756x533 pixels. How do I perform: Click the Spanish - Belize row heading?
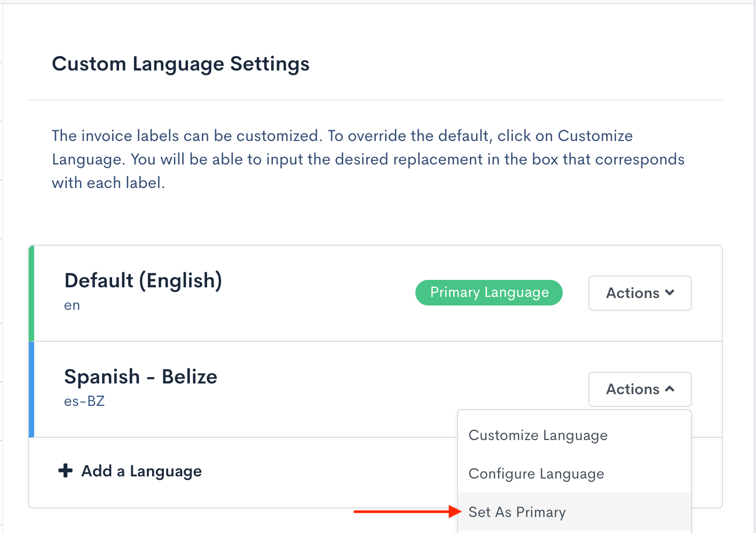click(x=140, y=376)
